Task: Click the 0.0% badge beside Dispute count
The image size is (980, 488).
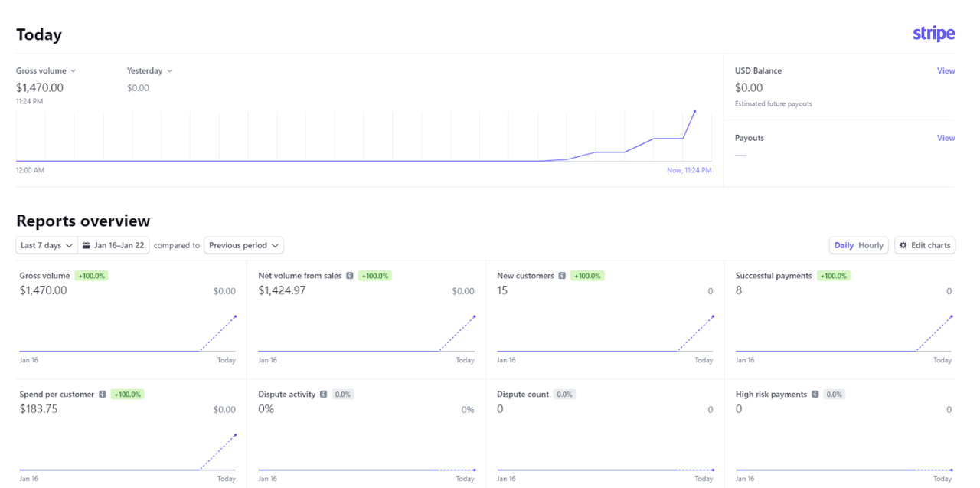Action: (564, 395)
